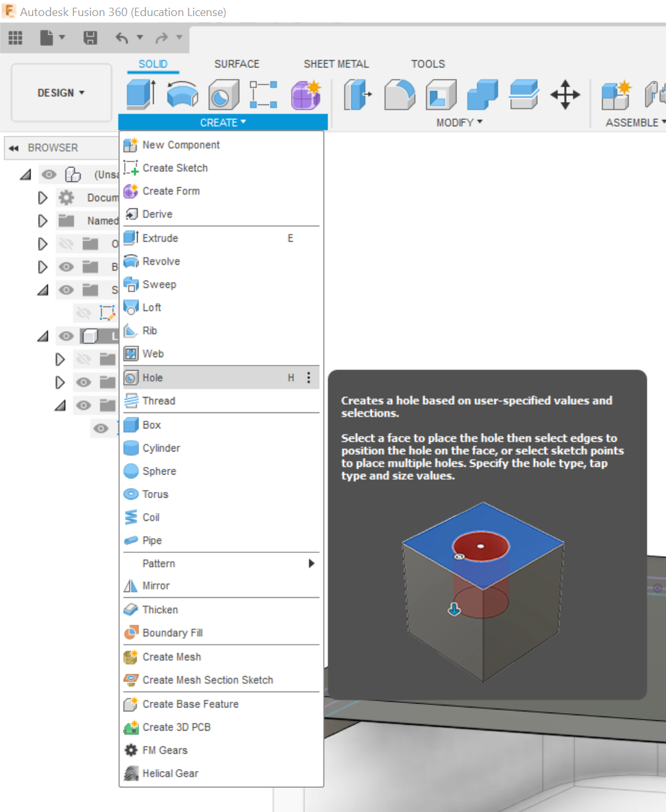
Task: Open the DESIGN workspace dropdown
Action: click(x=62, y=93)
